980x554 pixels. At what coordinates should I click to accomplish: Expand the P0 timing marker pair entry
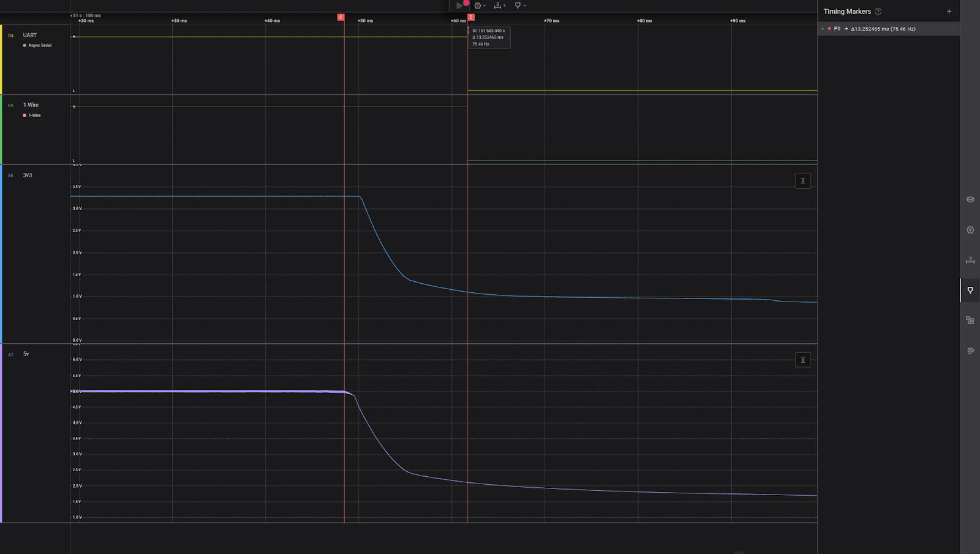click(823, 29)
